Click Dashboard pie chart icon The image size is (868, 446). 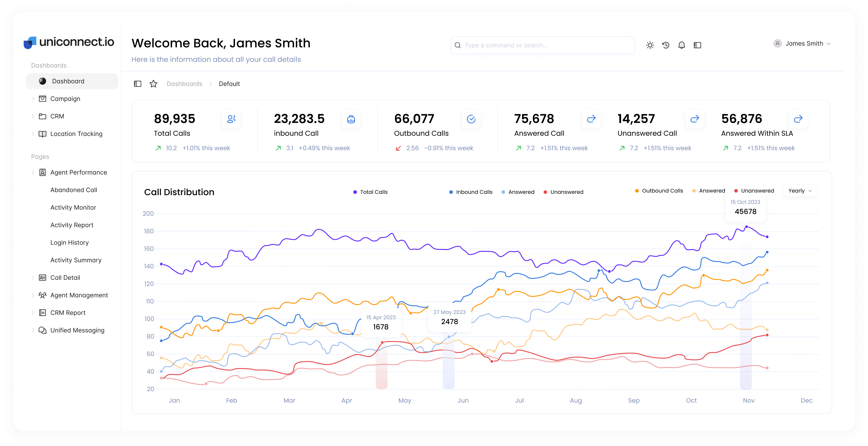[43, 81]
